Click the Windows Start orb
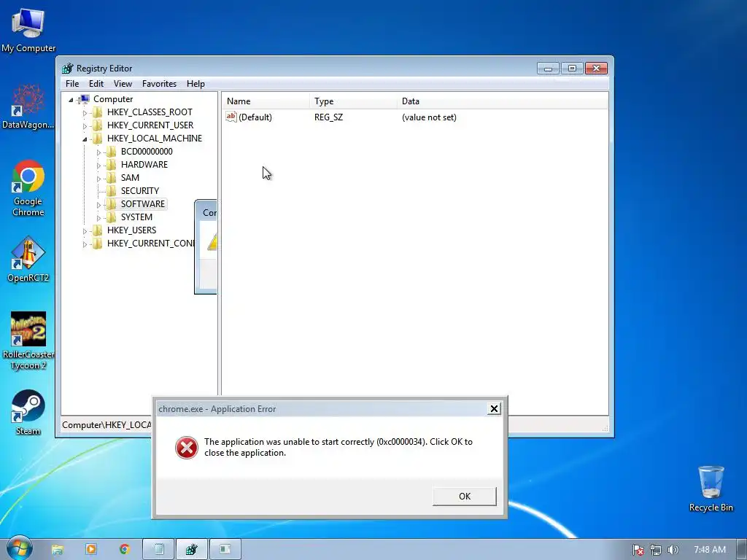The width and height of the screenshot is (747, 560). (x=20, y=548)
